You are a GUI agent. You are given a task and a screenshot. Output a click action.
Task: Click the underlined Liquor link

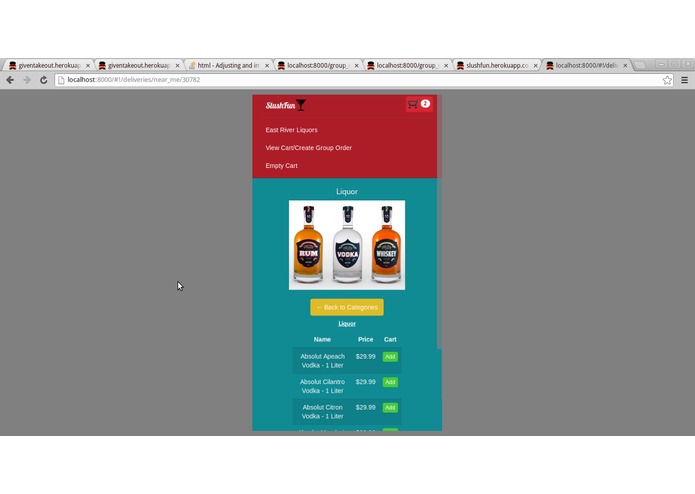pyautogui.click(x=347, y=323)
